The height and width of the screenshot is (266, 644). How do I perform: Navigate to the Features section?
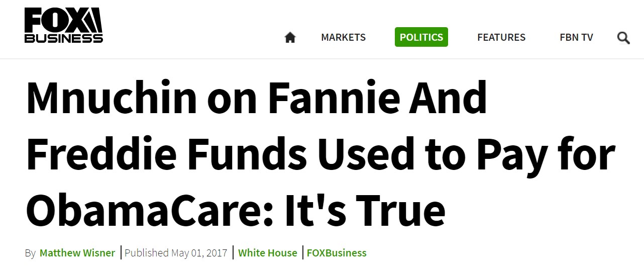(501, 37)
